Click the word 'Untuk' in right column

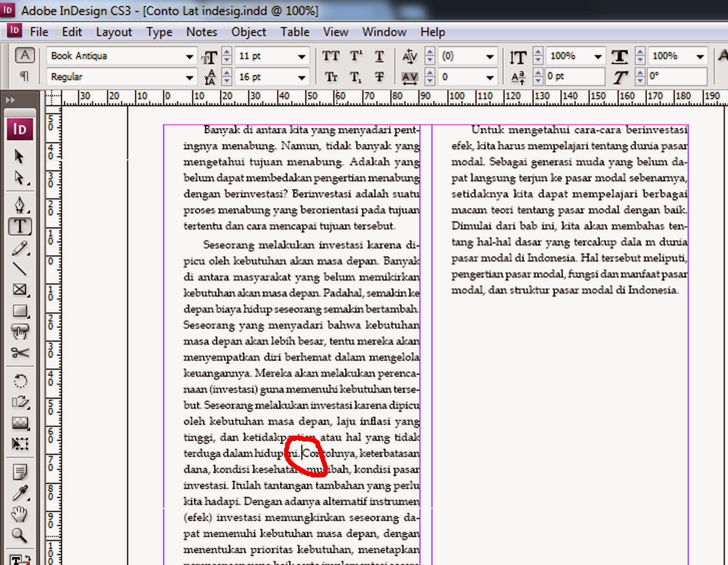click(488, 129)
